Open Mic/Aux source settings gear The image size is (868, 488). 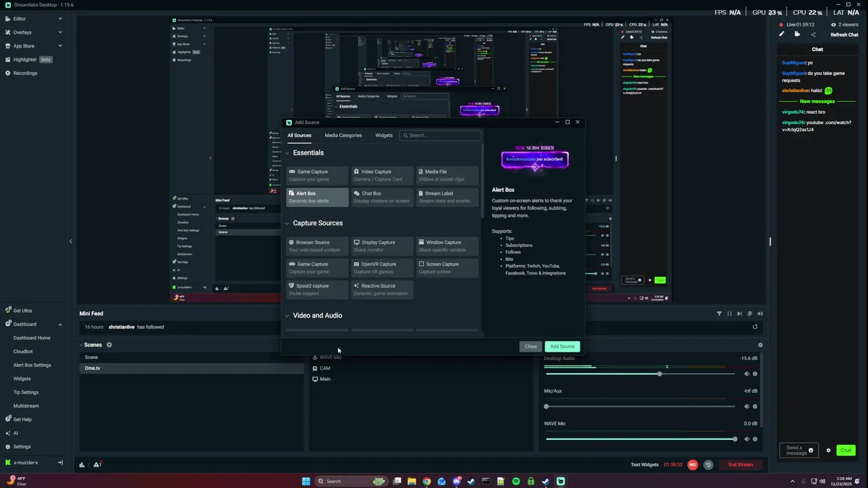pos(755,407)
